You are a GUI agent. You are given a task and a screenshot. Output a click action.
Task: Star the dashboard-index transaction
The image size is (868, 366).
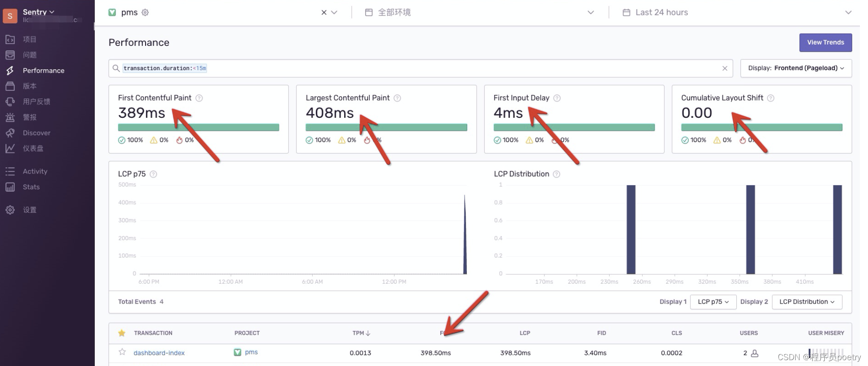click(122, 352)
